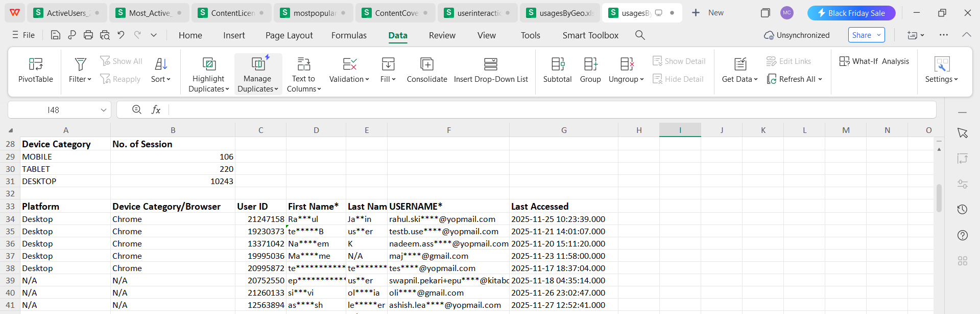Click the Black Friday Sale button
The image size is (980, 314).
click(851, 13)
